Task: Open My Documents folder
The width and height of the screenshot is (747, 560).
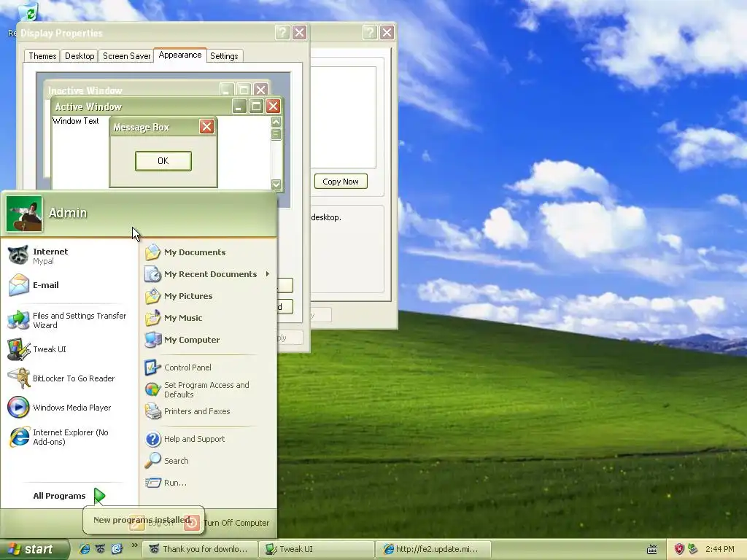Action: pos(208,252)
